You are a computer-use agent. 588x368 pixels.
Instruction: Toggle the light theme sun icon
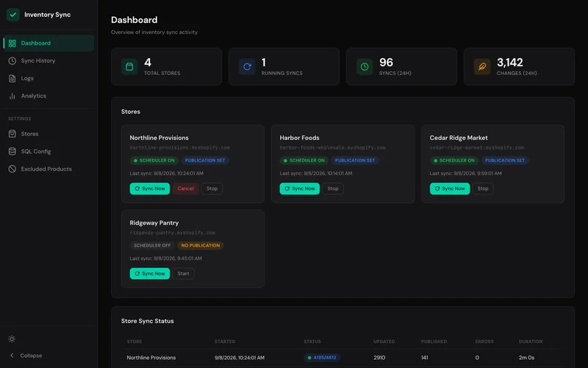[x=12, y=339]
